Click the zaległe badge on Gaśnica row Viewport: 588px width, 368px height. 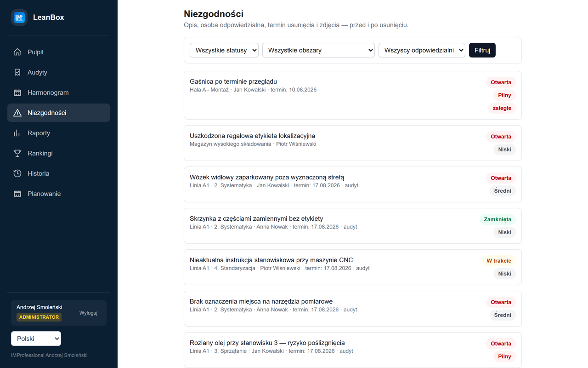point(502,108)
